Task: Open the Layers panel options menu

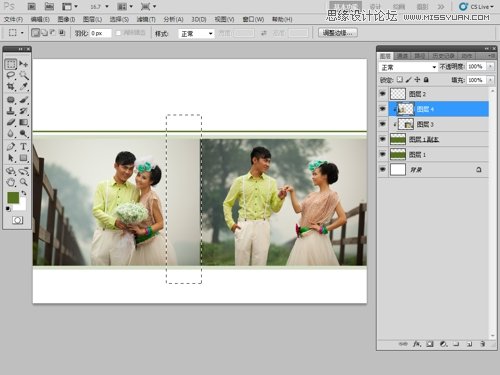Action: pyautogui.click(x=492, y=56)
